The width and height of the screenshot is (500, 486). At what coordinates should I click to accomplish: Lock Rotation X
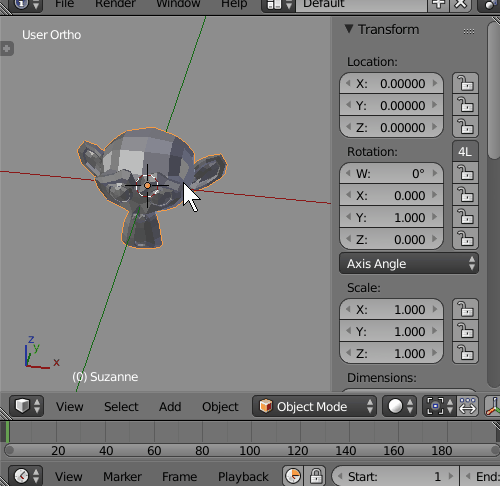point(465,195)
